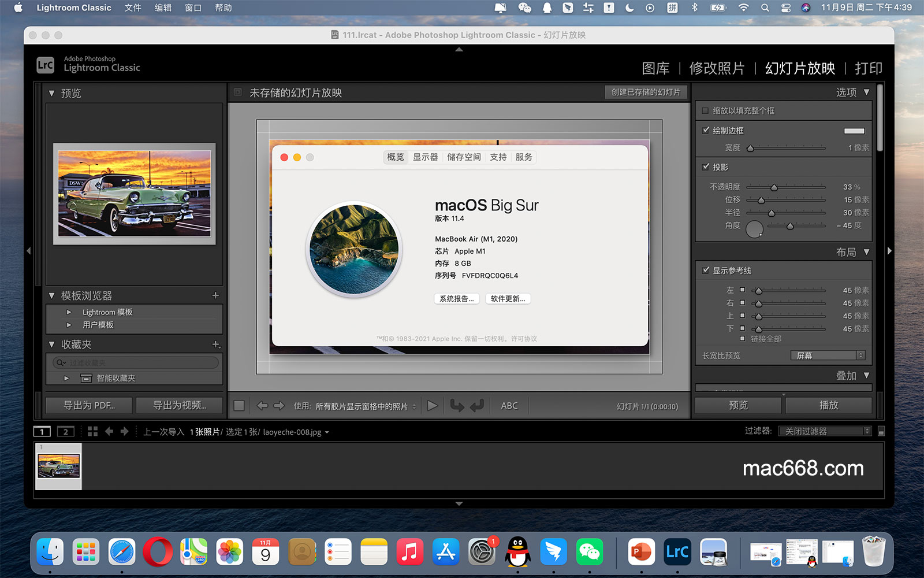The height and width of the screenshot is (578, 924).
Task: Click the preview slideshow play triangle
Action: click(433, 406)
